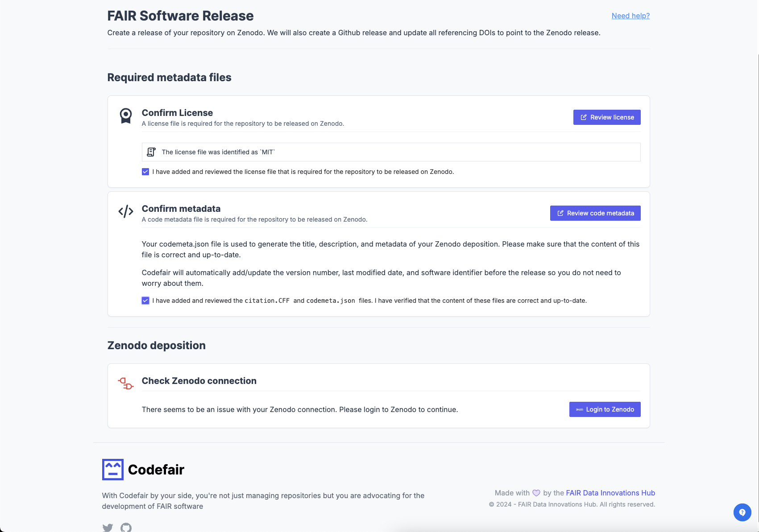Click the Codefair footer wordmark
The image size is (759, 532).
pyautogui.click(x=156, y=470)
